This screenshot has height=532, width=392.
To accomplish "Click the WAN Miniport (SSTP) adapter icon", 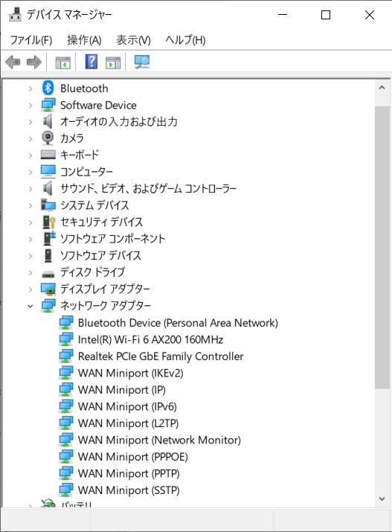I will coord(65,490).
